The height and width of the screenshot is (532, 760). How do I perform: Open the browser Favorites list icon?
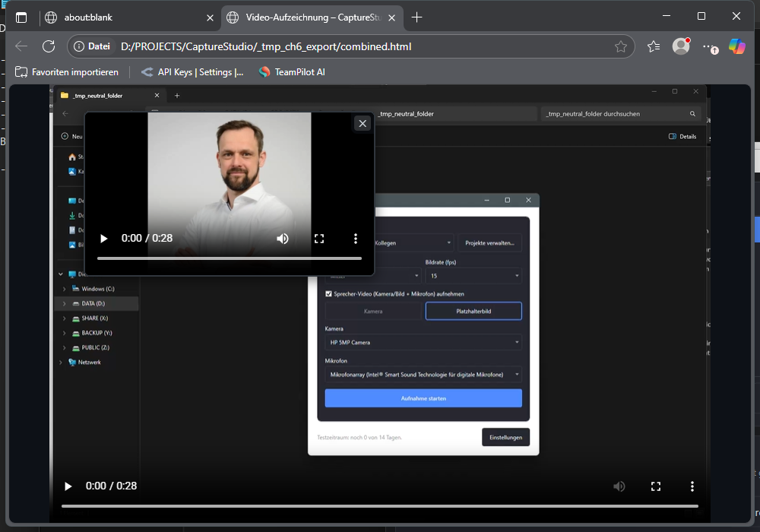click(x=654, y=46)
